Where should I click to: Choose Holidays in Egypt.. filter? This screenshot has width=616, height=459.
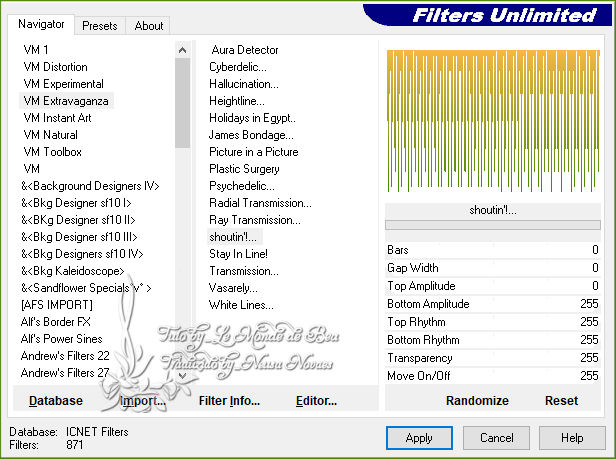252,118
